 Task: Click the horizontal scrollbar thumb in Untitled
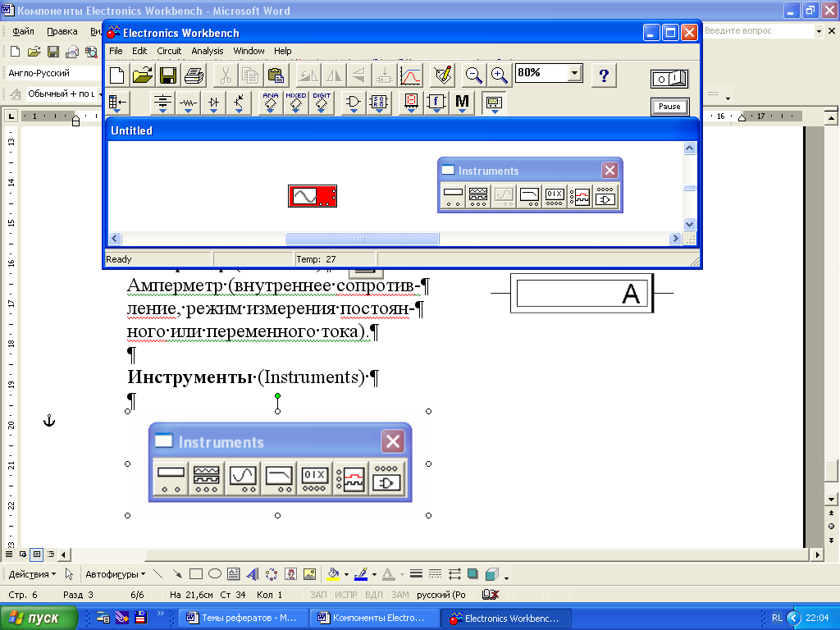pos(362,239)
